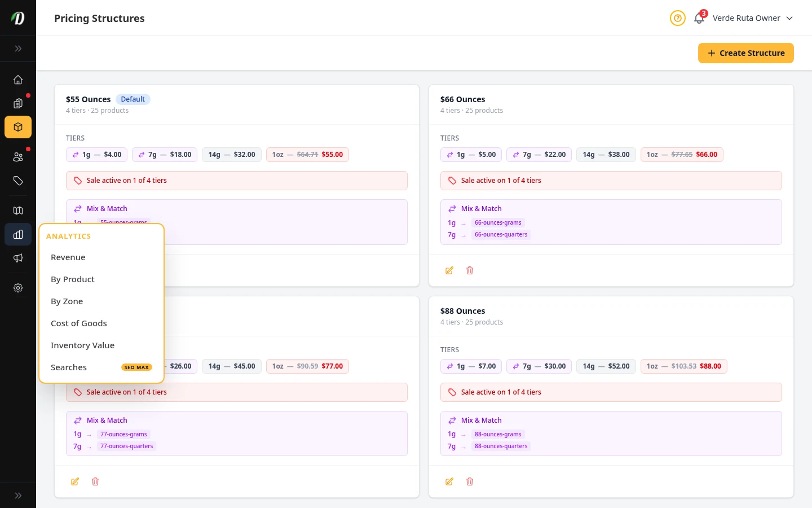812x508 pixels.
Task: Open the Settings gear in sidebar
Action: (18, 288)
